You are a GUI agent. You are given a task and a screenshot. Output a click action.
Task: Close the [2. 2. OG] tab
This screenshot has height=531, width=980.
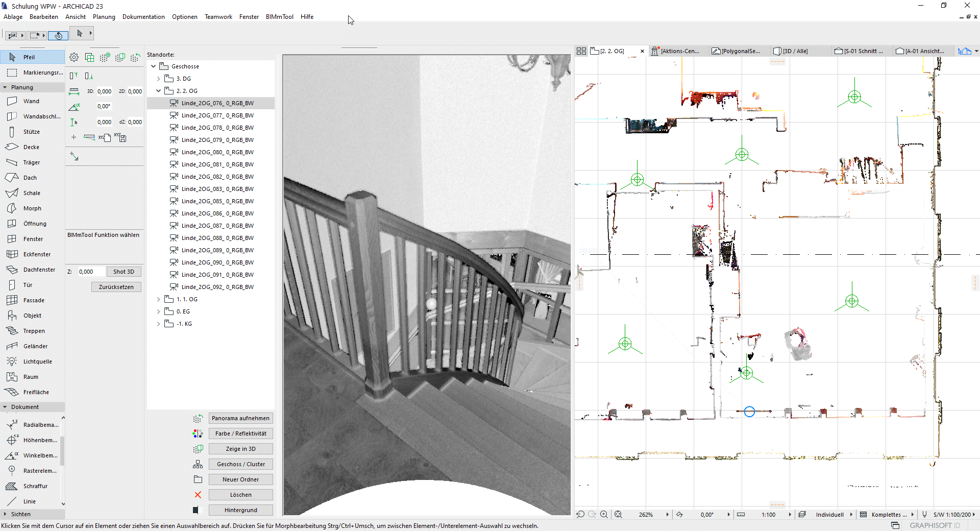642,51
